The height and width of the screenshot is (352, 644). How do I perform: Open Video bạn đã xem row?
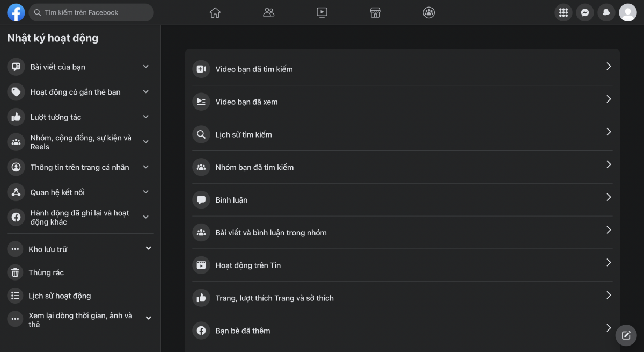pyautogui.click(x=402, y=102)
